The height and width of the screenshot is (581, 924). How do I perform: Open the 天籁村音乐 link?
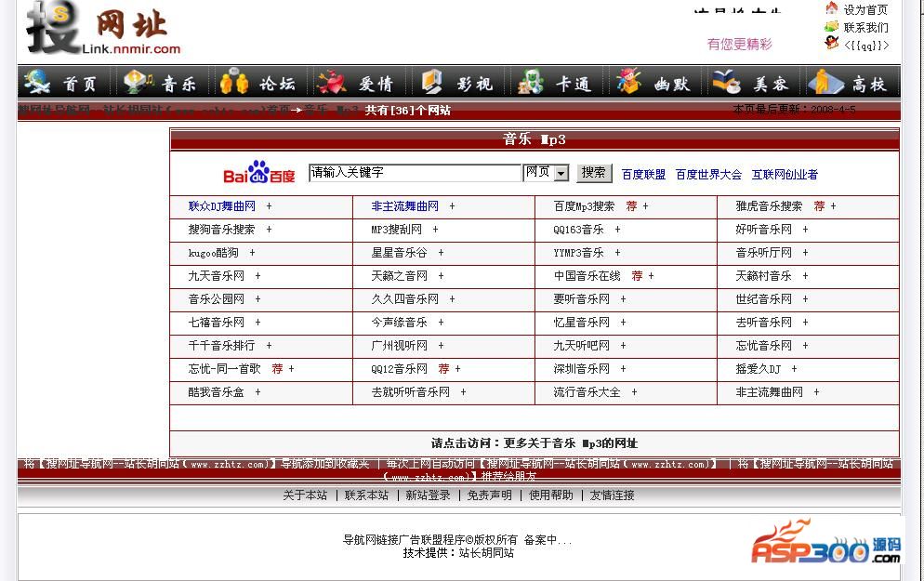(764, 276)
